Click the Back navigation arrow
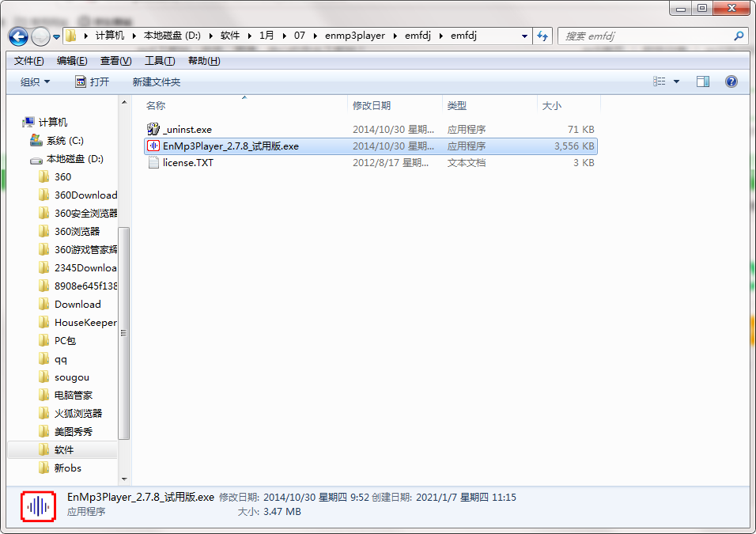This screenshot has width=756, height=534. tap(18, 36)
